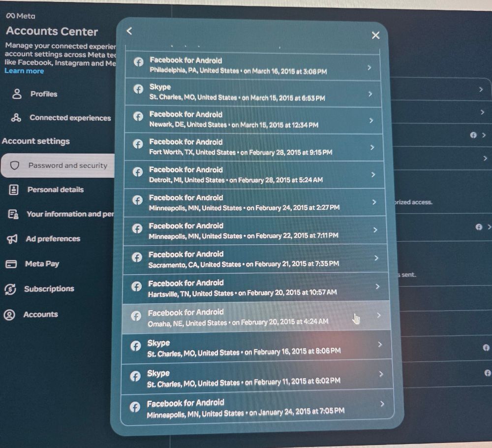Expand chevron for Detroit, MI login
This screenshot has width=492, height=448.
[x=373, y=175]
